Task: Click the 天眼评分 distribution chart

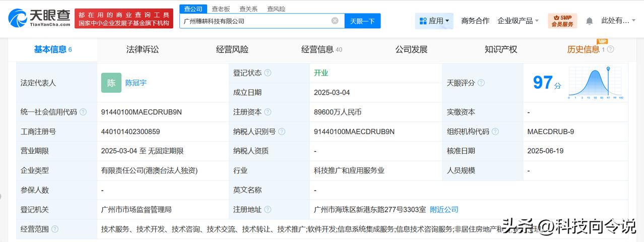Action: (596, 83)
